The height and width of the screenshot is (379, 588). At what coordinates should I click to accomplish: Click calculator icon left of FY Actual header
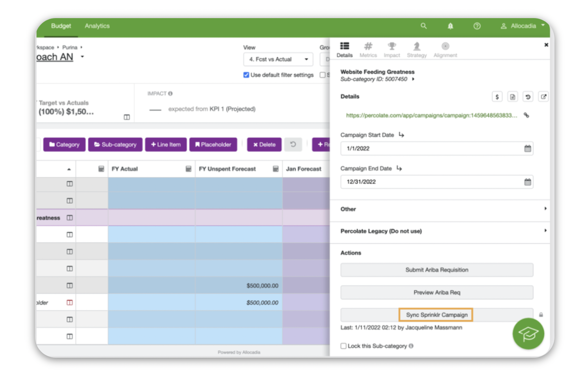(x=101, y=169)
